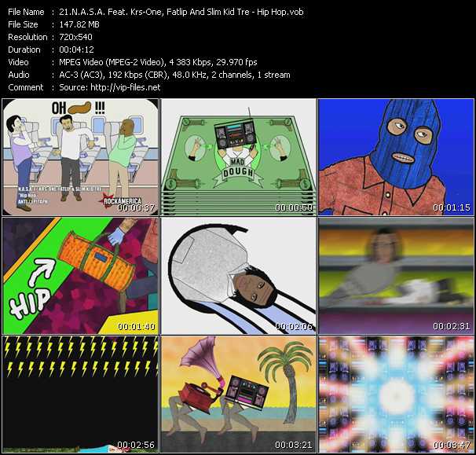Click the duration value 00:04:12

[x=76, y=50]
